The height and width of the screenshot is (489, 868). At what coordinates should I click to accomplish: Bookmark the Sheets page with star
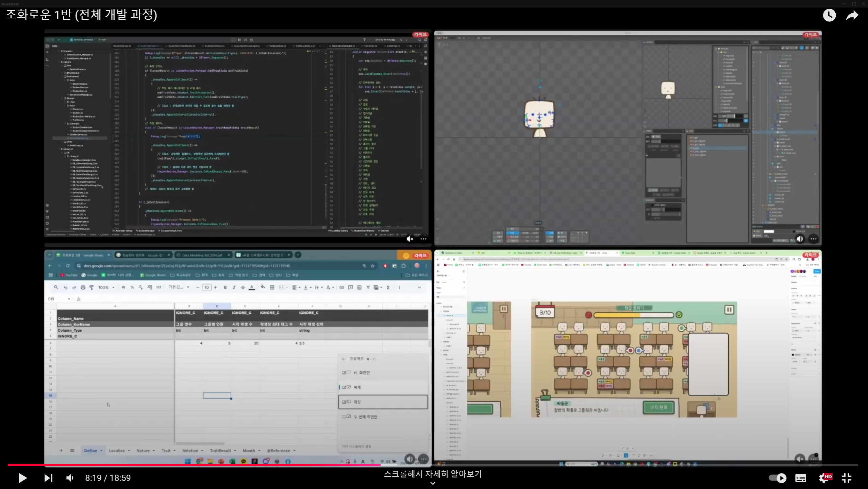pos(372,266)
